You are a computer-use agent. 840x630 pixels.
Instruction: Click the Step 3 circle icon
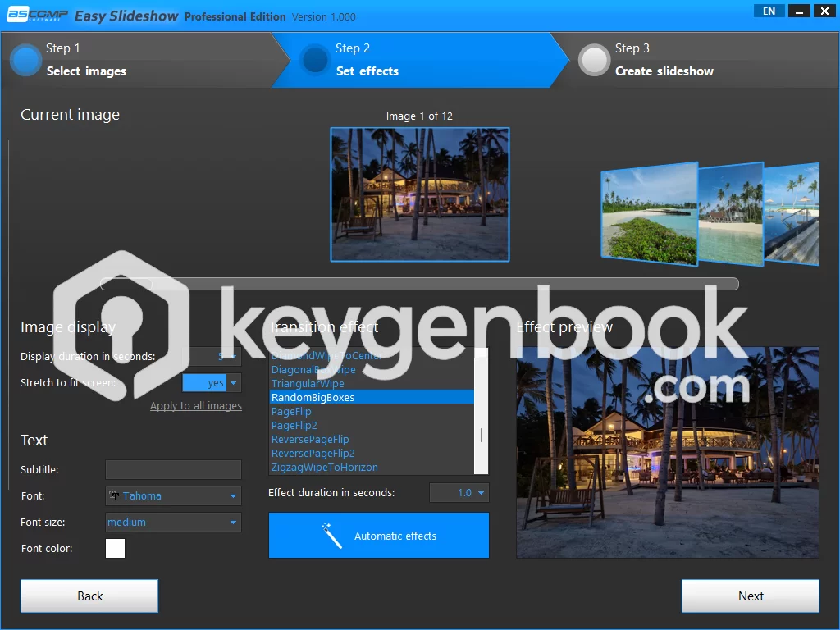pos(594,60)
